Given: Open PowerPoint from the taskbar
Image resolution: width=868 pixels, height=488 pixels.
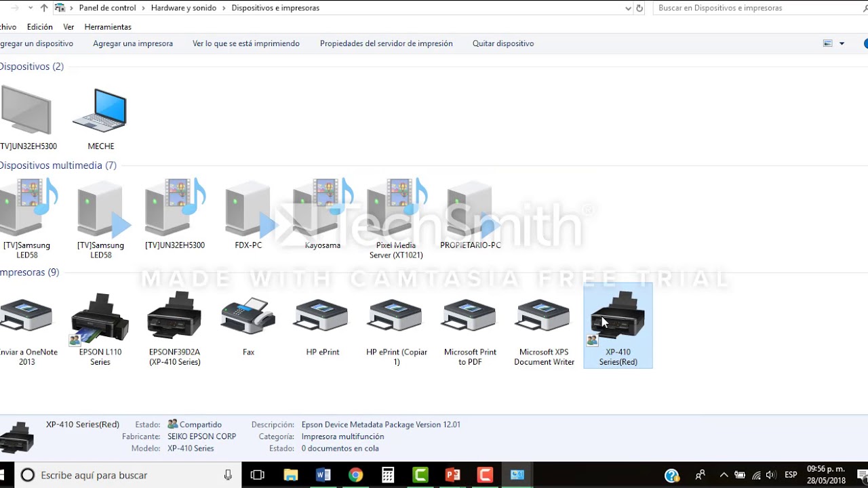Looking at the screenshot, I should click(x=453, y=475).
